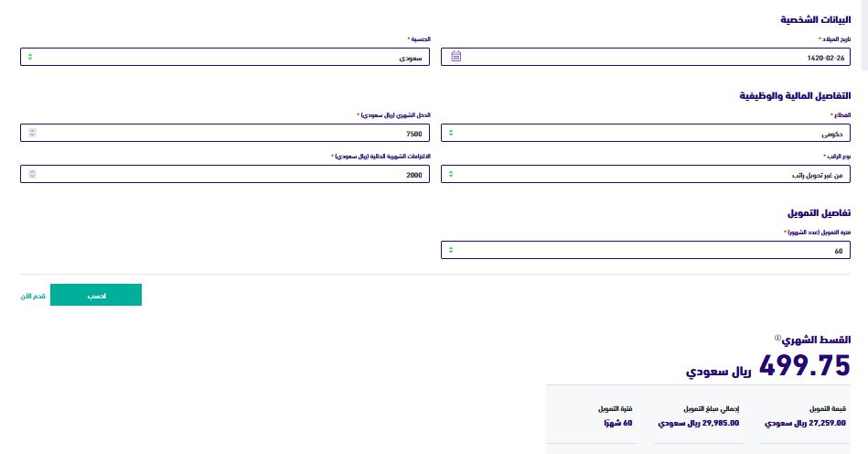This screenshot has width=868, height=454.
Task: Click the monthly obligations field showing 2000
Action: click(x=225, y=174)
